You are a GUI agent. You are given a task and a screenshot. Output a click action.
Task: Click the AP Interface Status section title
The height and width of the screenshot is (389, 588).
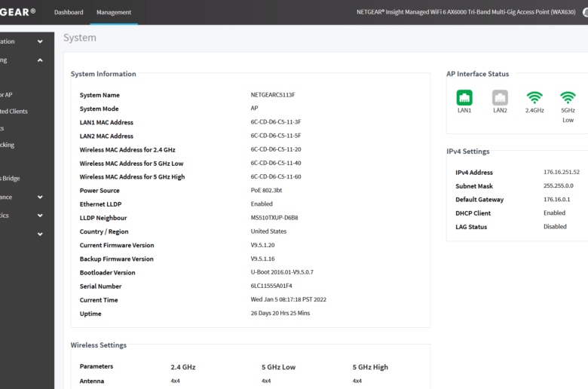pos(477,74)
